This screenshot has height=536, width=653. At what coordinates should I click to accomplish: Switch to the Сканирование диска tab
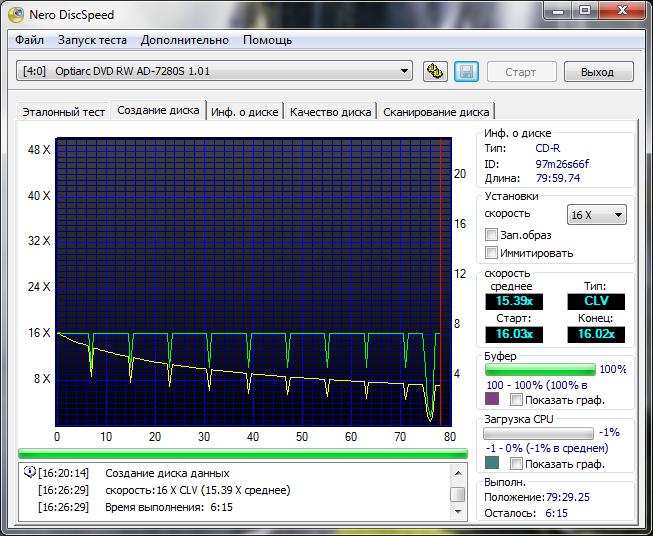point(436,112)
